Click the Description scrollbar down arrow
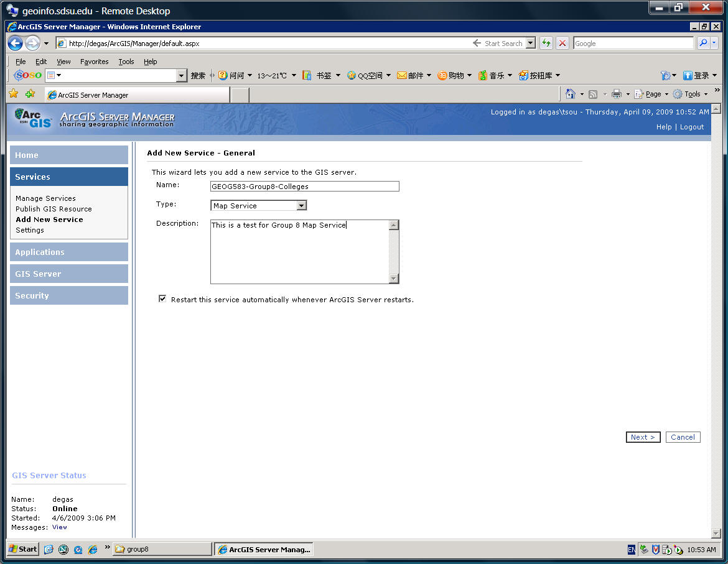728x564 pixels. (x=394, y=279)
